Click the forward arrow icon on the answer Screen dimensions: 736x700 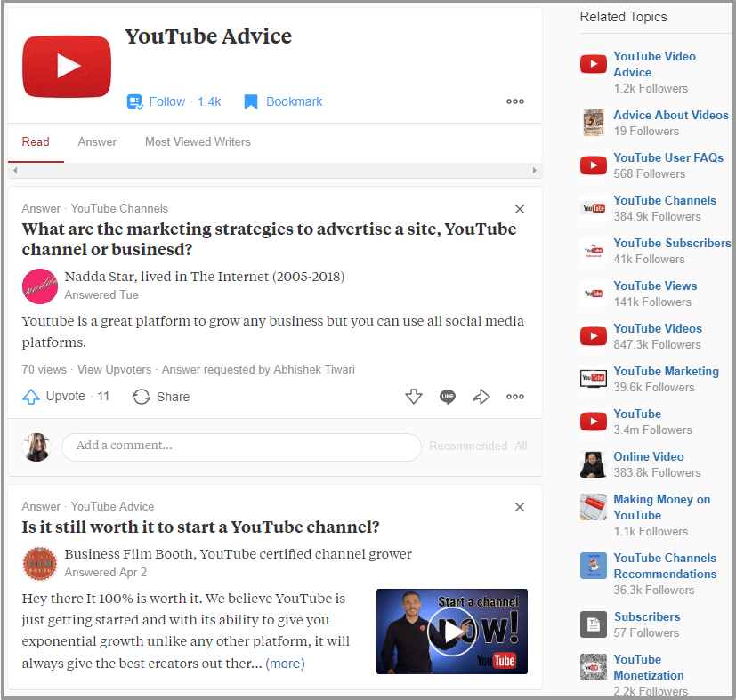click(481, 397)
